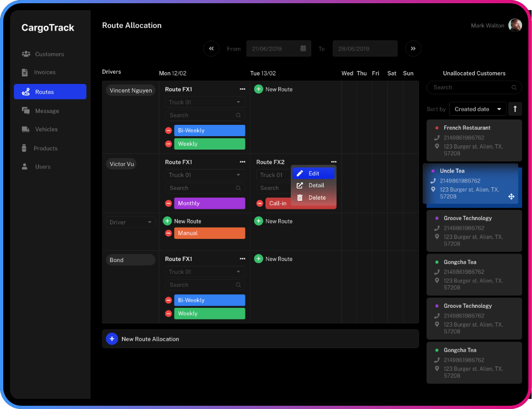
Task: Click the move handle on Uncle Tea card
Action: point(511,197)
